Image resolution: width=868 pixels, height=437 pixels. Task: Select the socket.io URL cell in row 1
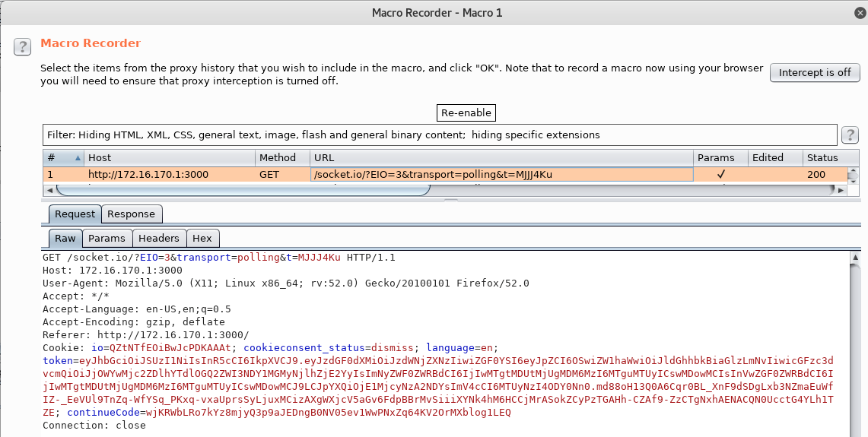pos(501,174)
